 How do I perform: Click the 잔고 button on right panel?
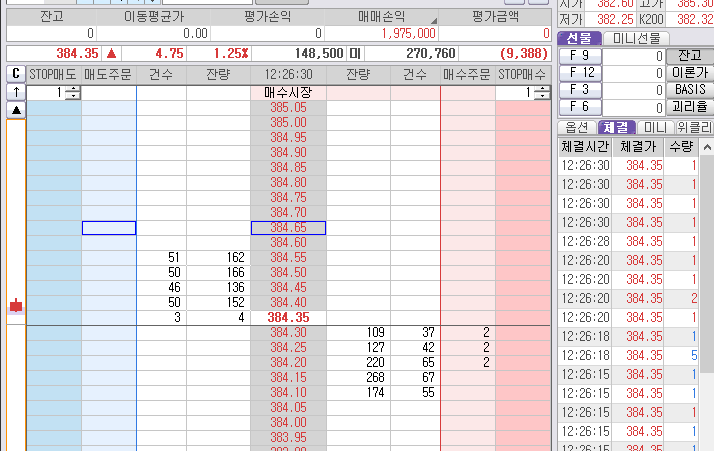690,56
